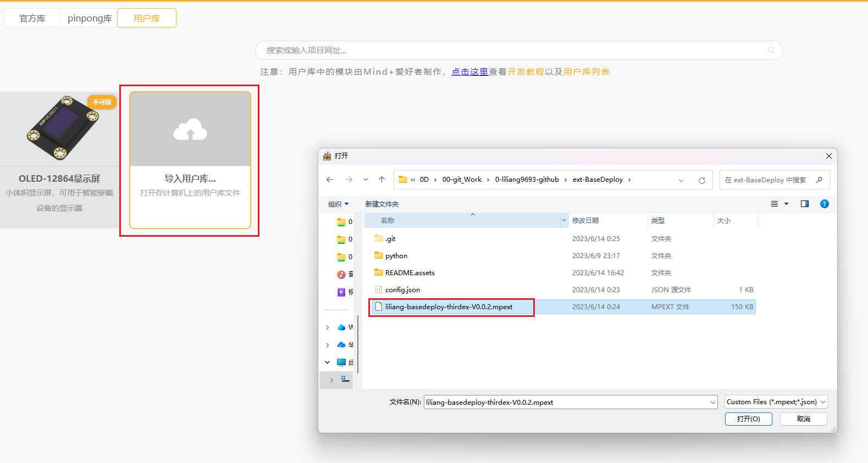Click the 不可用 badge on OLED card

click(x=102, y=102)
